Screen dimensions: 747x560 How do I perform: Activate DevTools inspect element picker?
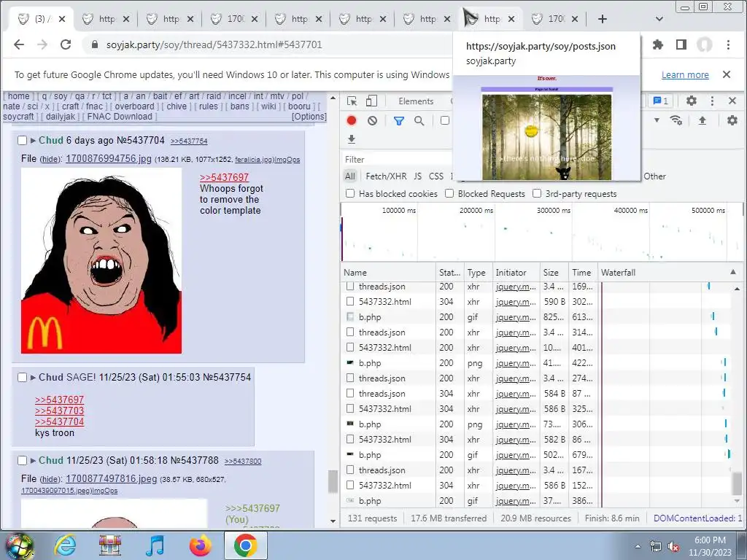pyautogui.click(x=352, y=101)
